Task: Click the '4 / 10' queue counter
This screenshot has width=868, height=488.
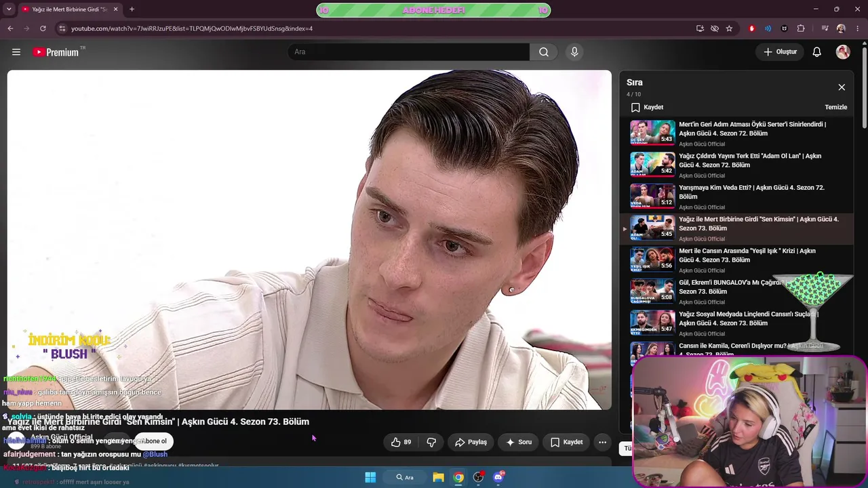Action: click(633, 94)
